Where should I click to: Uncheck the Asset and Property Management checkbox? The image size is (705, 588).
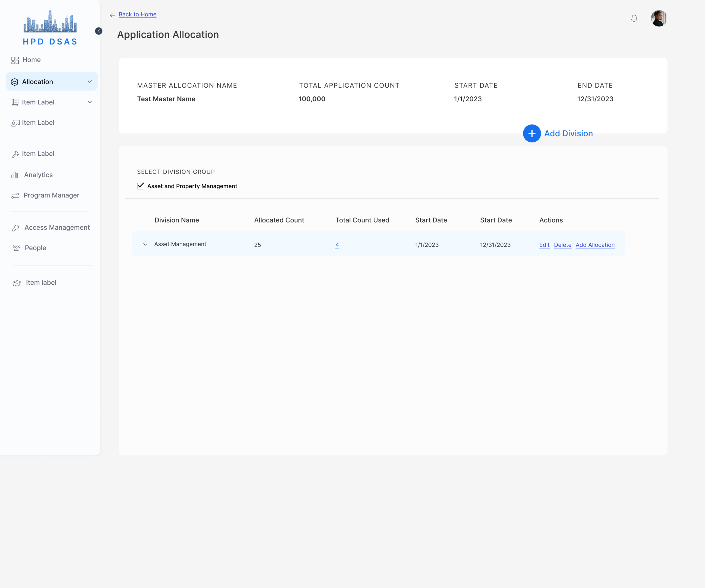click(x=140, y=186)
